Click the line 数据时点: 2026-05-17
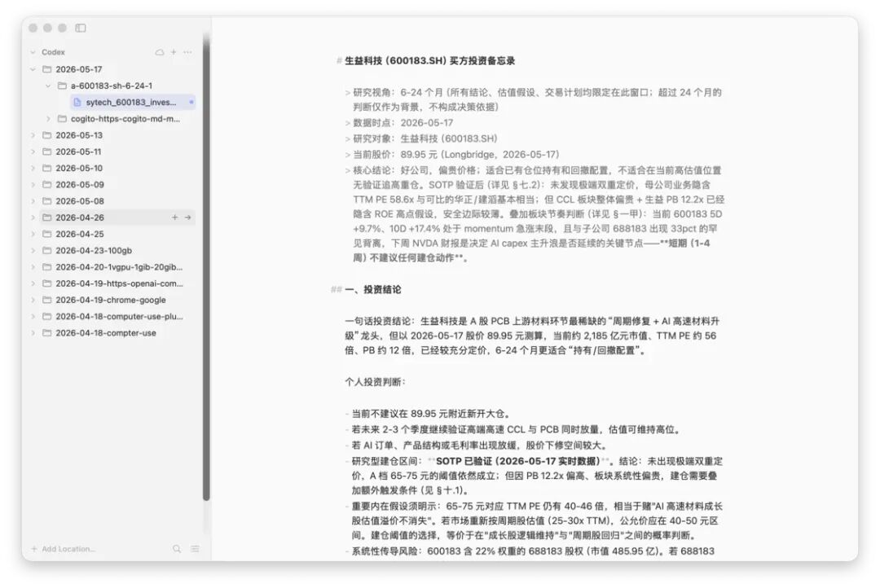The height and width of the screenshot is (588, 880). click(403, 123)
